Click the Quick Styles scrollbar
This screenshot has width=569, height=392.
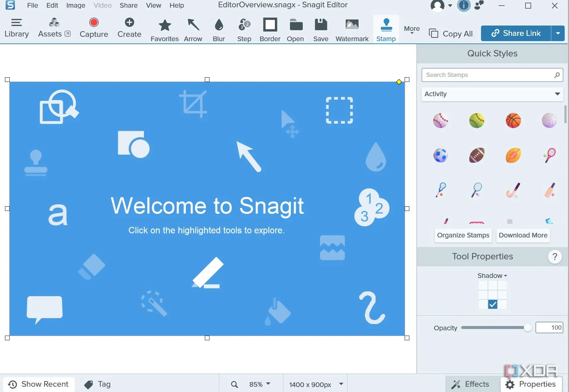point(565,114)
